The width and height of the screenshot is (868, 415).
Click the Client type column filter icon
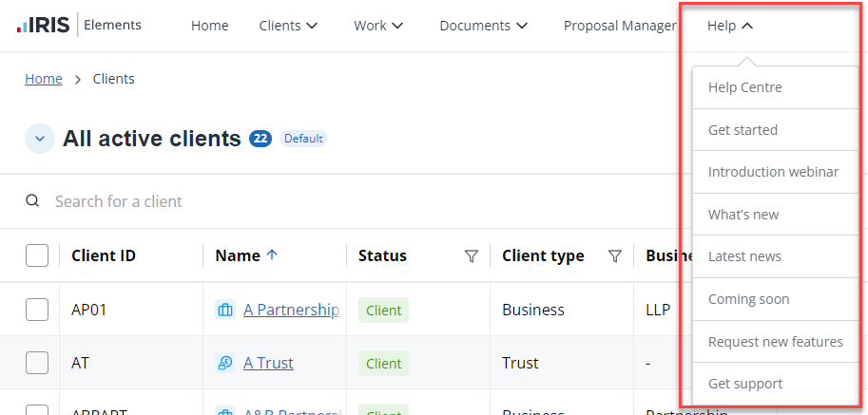click(x=615, y=255)
